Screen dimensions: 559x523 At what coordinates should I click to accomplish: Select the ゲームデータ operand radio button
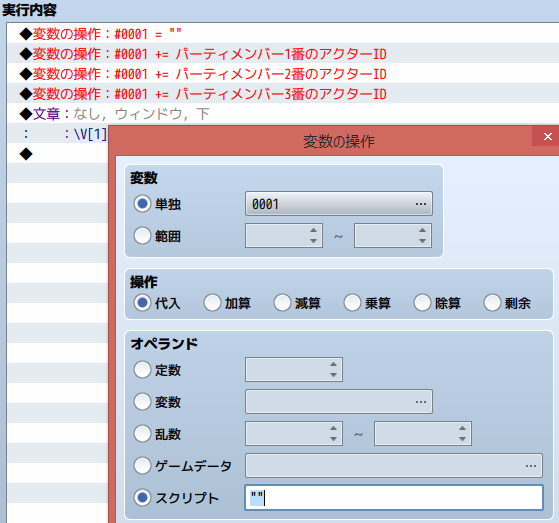coord(142,466)
